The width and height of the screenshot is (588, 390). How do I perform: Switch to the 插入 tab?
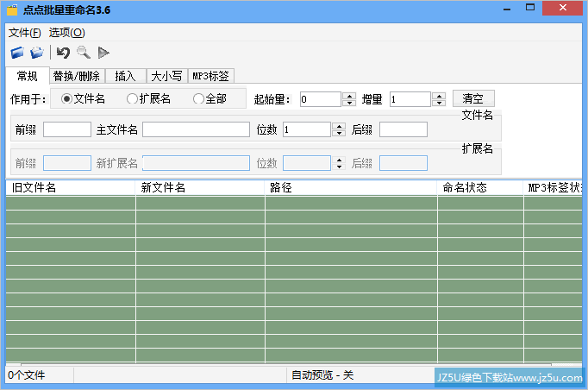tap(125, 76)
